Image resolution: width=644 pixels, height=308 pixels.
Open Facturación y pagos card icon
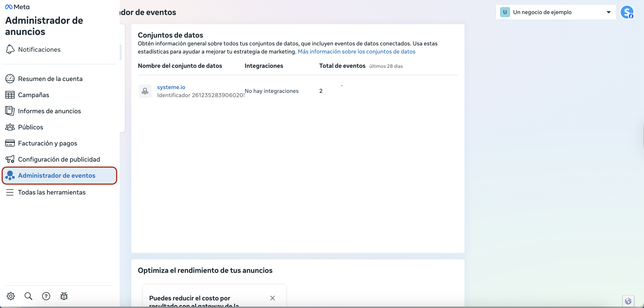[10, 143]
